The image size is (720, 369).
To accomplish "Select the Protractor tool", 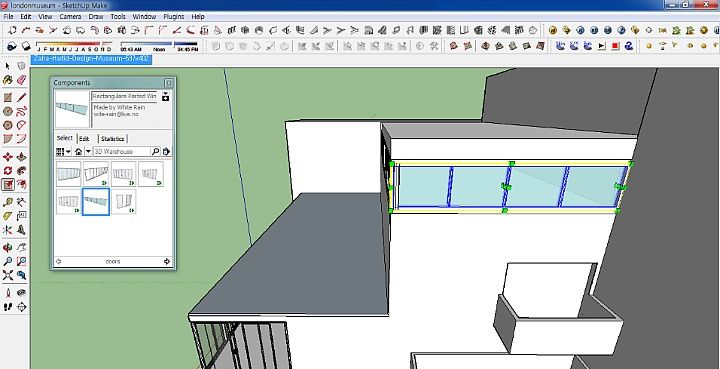I will [x=8, y=216].
